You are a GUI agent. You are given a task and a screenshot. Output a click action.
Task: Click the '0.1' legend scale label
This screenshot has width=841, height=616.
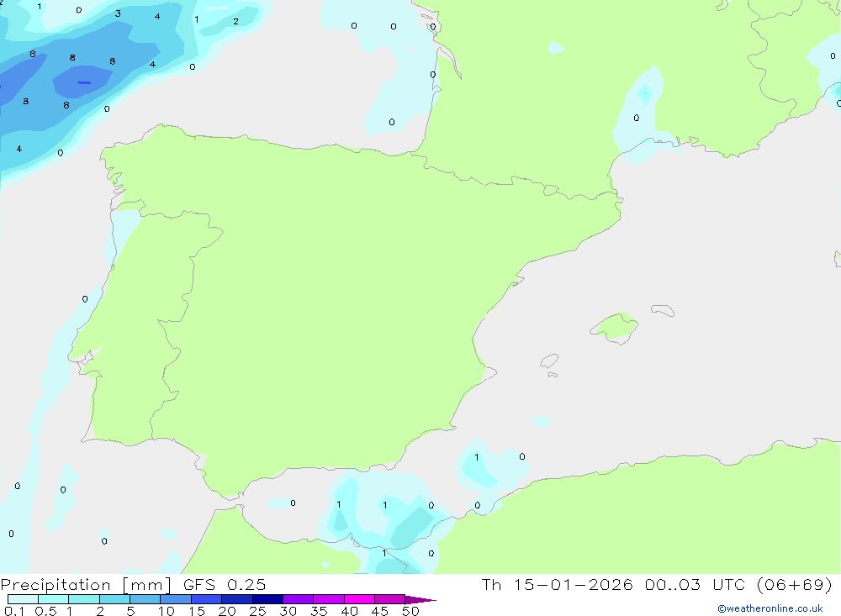(14, 611)
